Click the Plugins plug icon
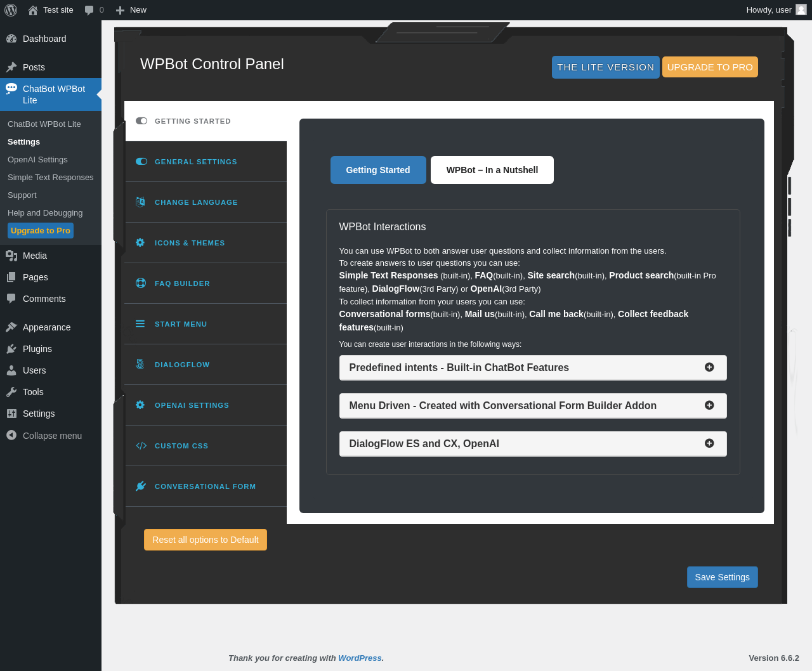The image size is (812, 671). pyautogui.click(x=11, y=349)
